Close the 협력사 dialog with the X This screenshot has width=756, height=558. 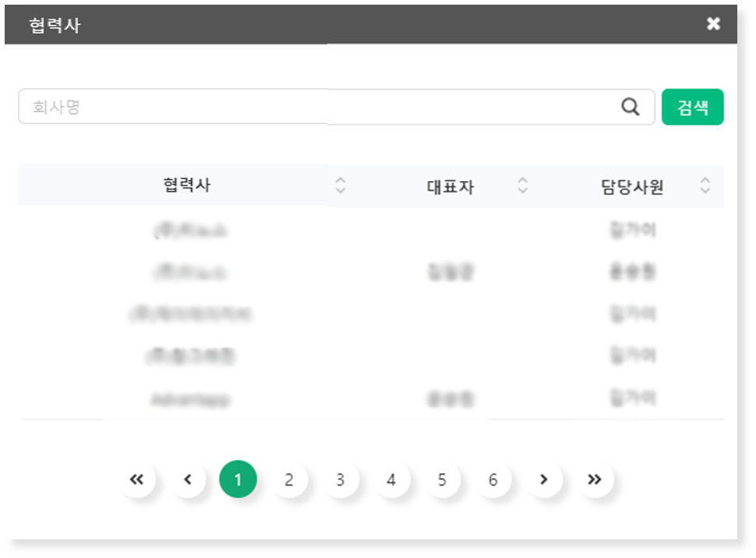(712, 24)
